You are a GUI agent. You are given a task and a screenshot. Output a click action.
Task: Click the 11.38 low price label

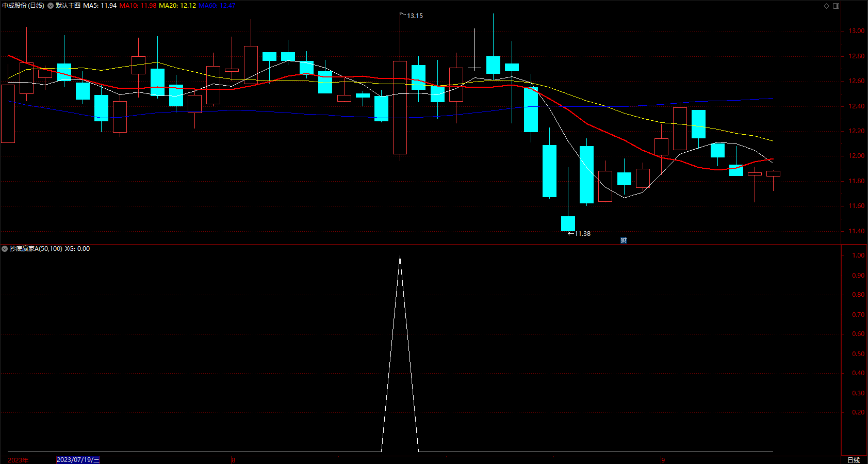[582, 234]
